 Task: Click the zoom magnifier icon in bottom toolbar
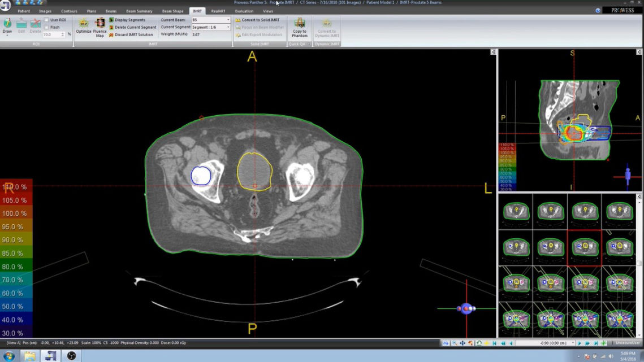click(x=454, y=343)
